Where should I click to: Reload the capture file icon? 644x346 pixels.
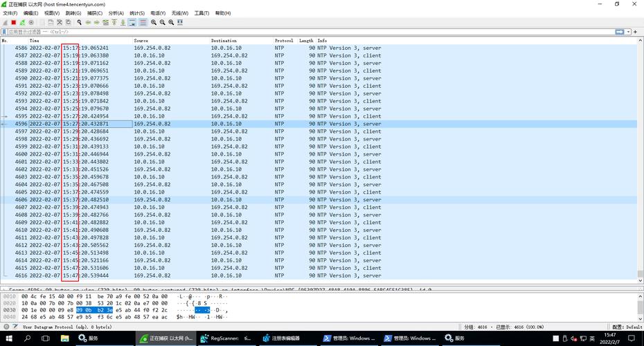coord(68,23)
